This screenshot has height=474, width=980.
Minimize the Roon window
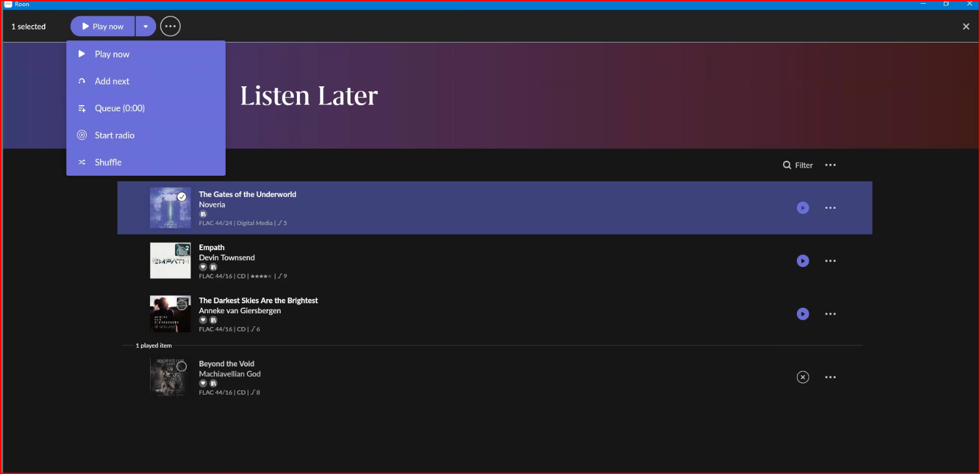[923, 4]
